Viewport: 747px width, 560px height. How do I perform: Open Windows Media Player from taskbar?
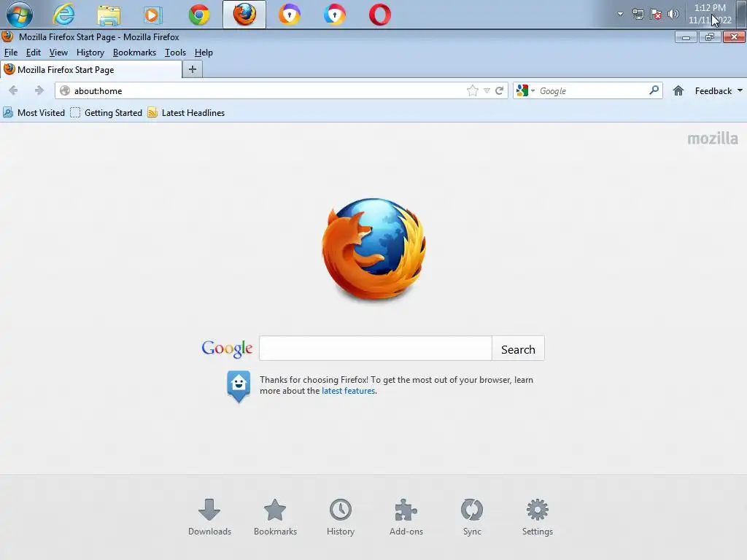click(x=152, y=15)
